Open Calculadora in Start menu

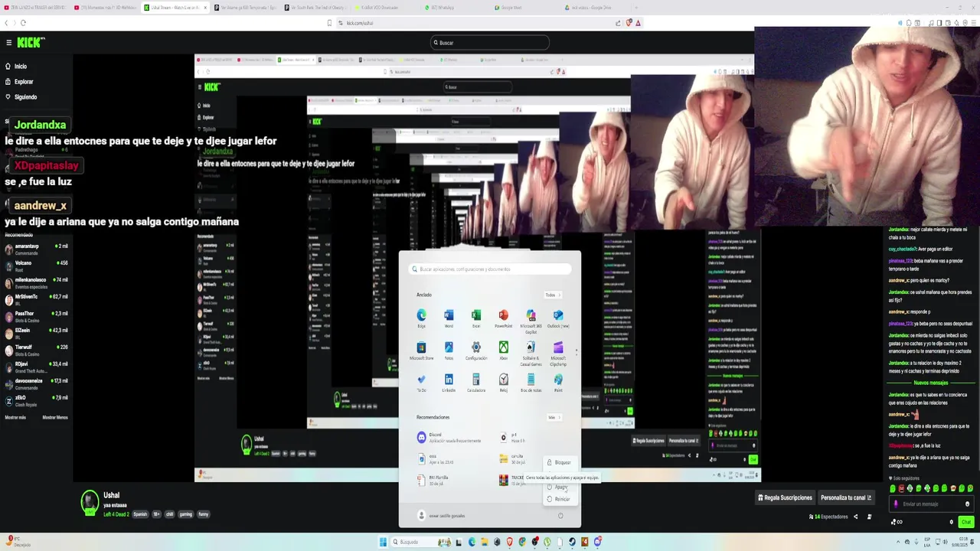click(x=476, y=383)
